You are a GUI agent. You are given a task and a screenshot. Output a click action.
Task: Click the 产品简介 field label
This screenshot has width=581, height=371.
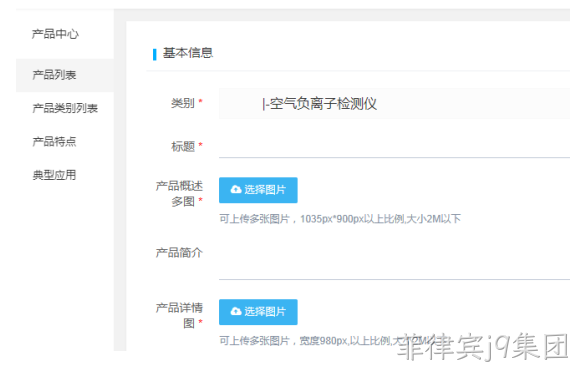click(x=179, y=253)
